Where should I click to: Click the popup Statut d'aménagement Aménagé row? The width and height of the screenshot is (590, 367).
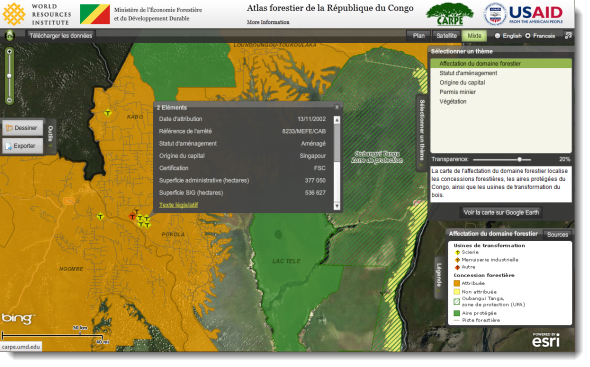point(242,144)
